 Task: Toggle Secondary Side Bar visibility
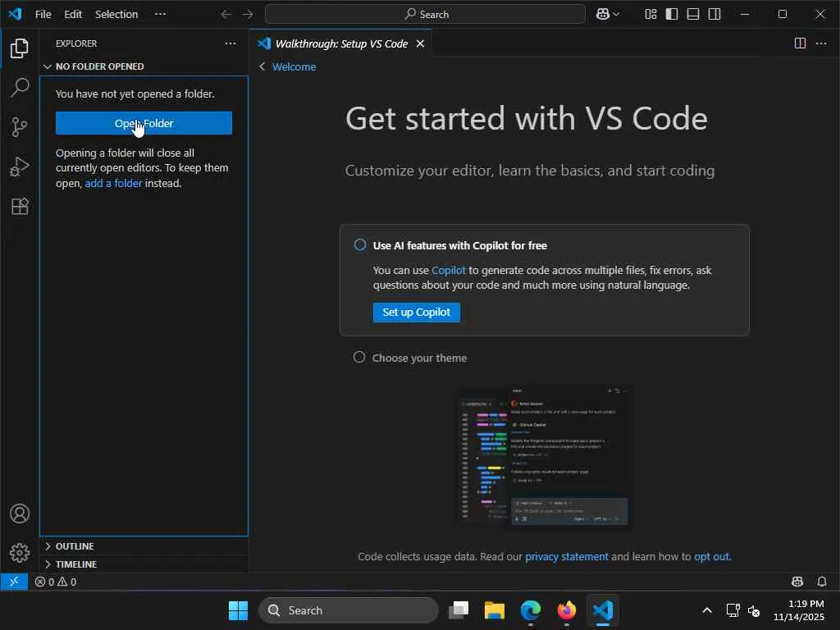tap(714, 14)
